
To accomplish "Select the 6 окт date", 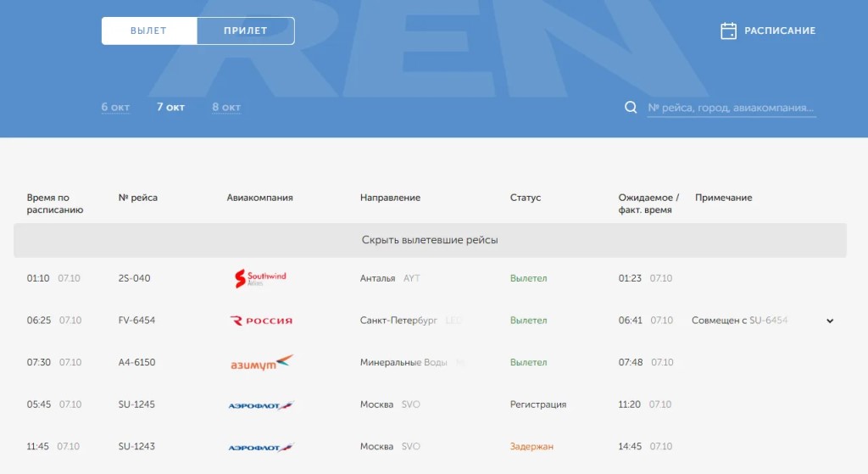I will 115,107.
